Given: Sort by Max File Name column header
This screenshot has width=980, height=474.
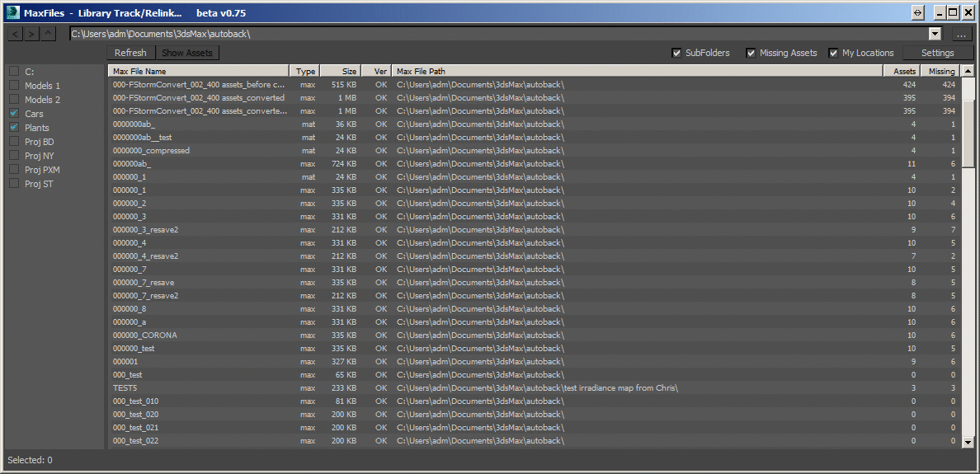Looking at the screenshot, I should (199, 71).
